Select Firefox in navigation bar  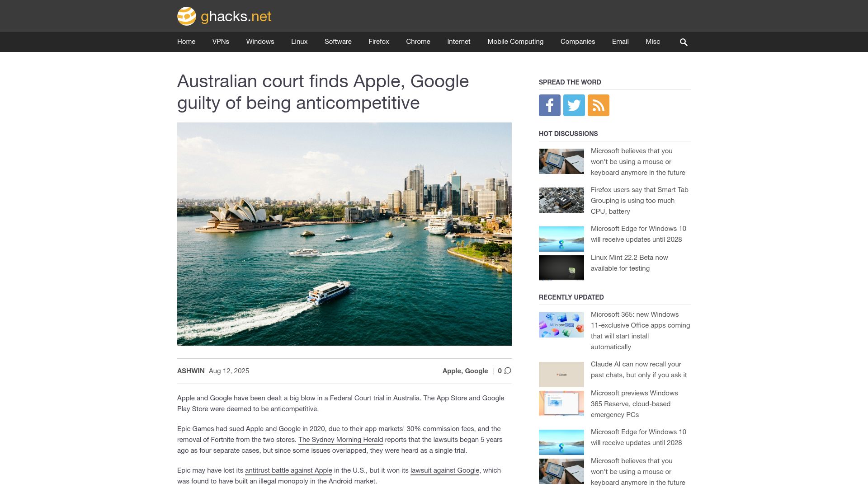[x=378, y=42]
